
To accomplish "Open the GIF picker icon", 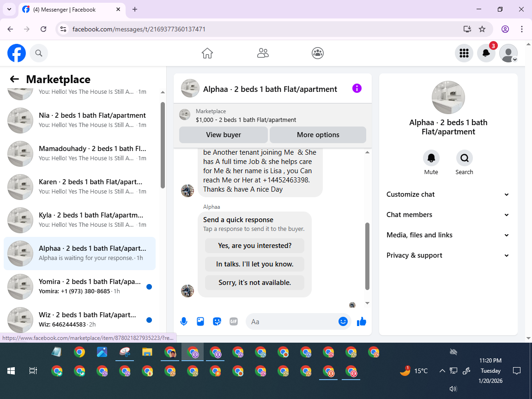I will tap(233, 321).
